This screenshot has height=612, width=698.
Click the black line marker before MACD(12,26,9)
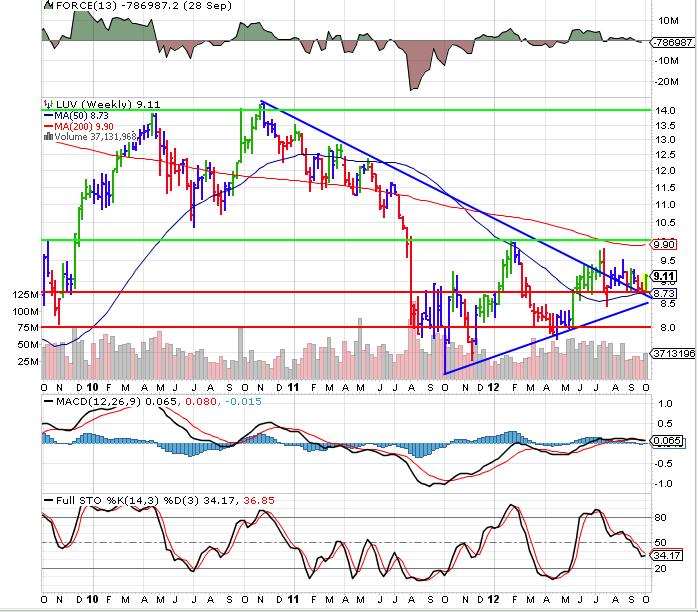point(48,401)
